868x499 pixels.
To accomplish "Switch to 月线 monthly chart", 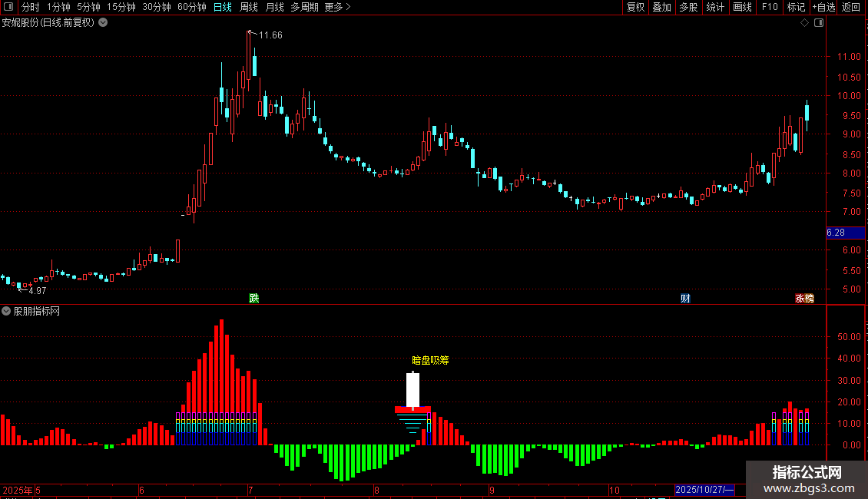I will [274, 7].
